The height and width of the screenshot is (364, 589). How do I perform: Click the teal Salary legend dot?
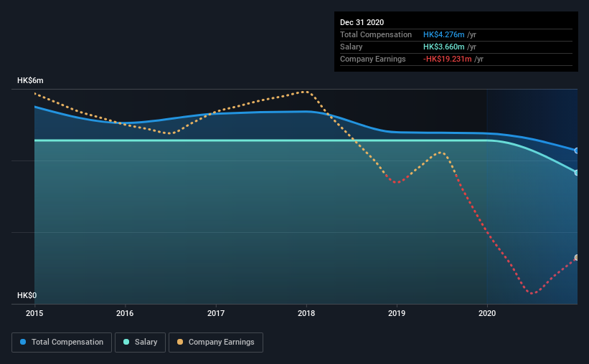point(126,342)
